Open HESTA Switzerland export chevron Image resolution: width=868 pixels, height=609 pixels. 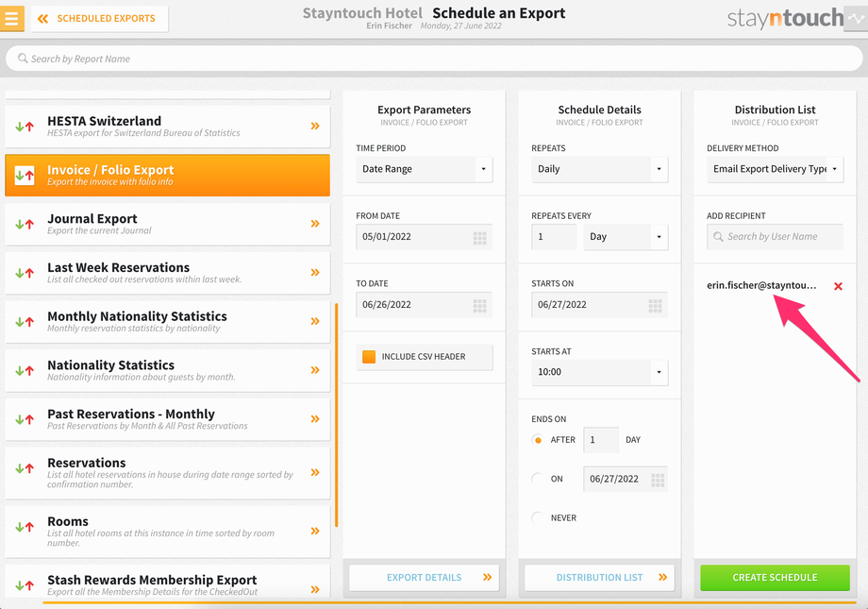coord(315,126)
